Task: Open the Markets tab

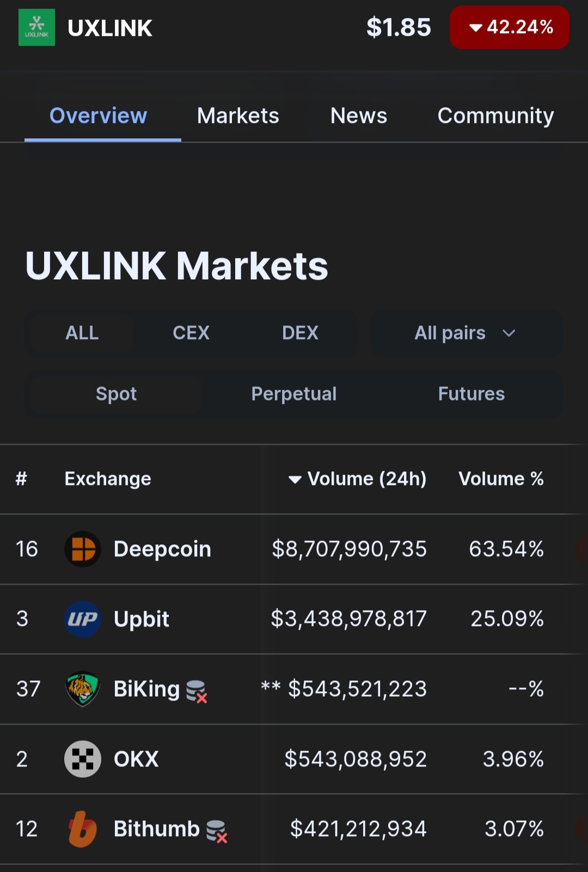Action: (238, 116)
